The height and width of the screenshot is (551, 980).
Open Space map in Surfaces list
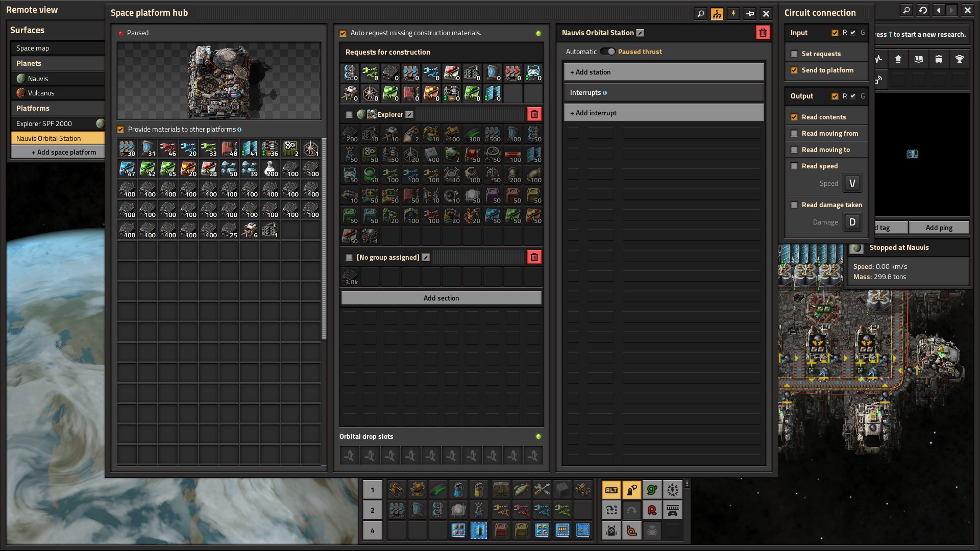click(58, 48)
